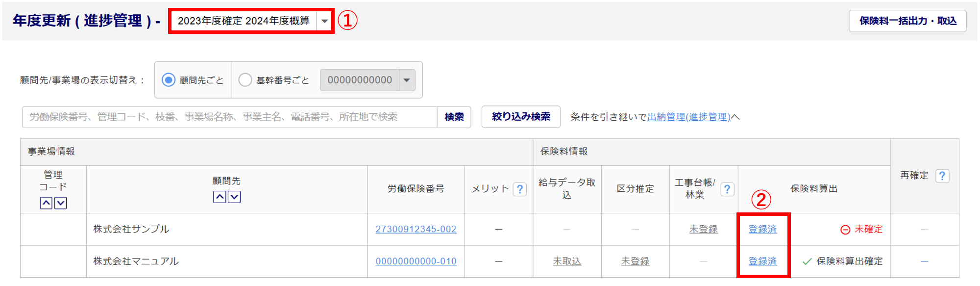980x286 pixels.
Task: Click the red 未確定 circle icon
Action: [x=845, y=230]
